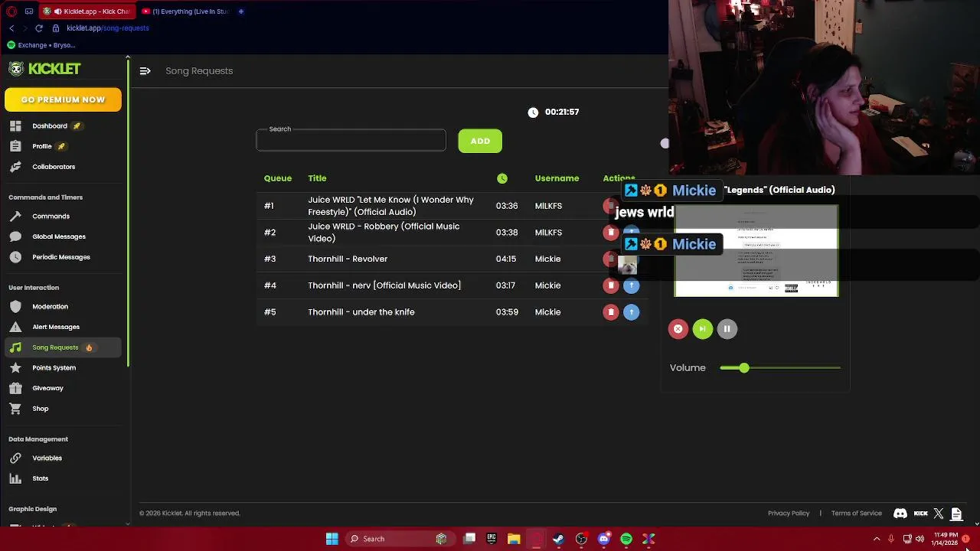Click the current song video thumbnail
The image size is (980, 551).
[756, 250]
